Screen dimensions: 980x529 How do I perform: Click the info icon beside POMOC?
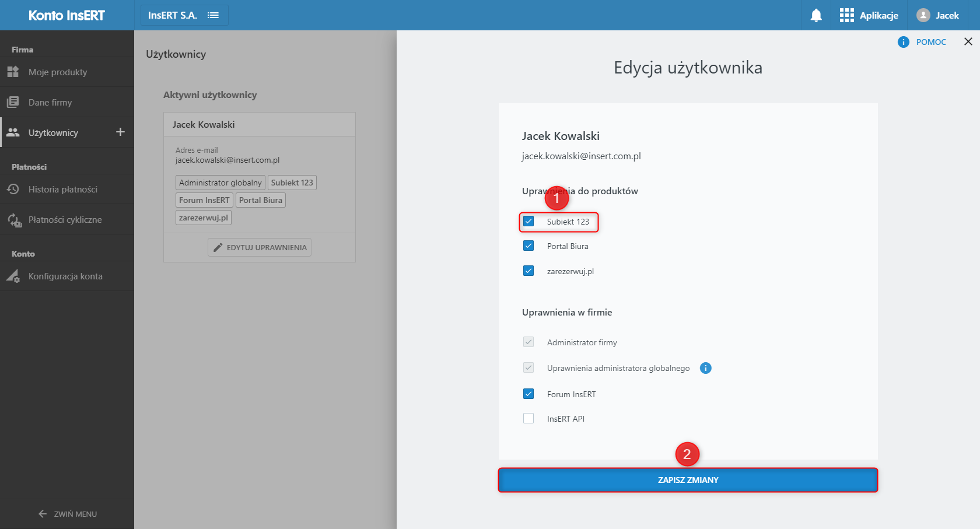click(903, 42)
